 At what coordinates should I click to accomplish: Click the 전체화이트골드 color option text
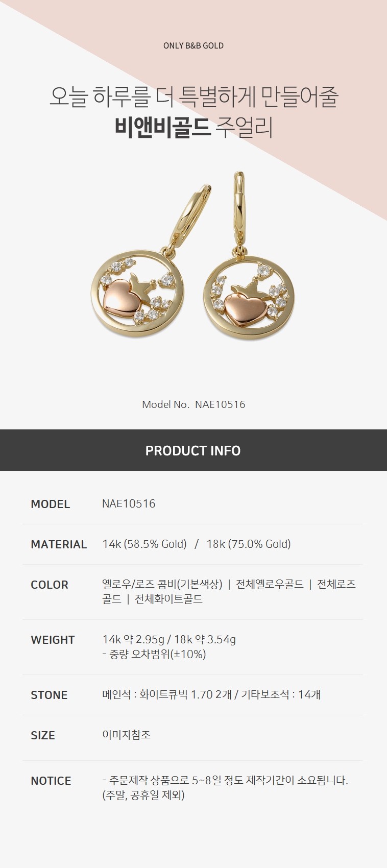point(168,599)
